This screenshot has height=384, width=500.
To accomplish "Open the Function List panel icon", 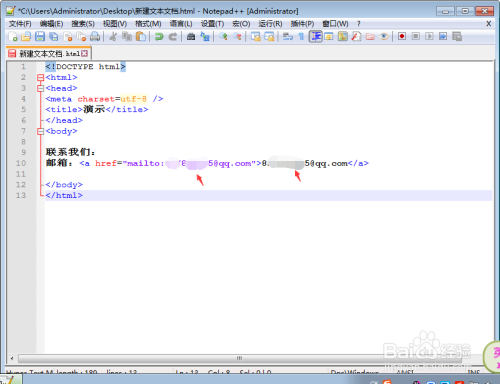I will [356, 36].
